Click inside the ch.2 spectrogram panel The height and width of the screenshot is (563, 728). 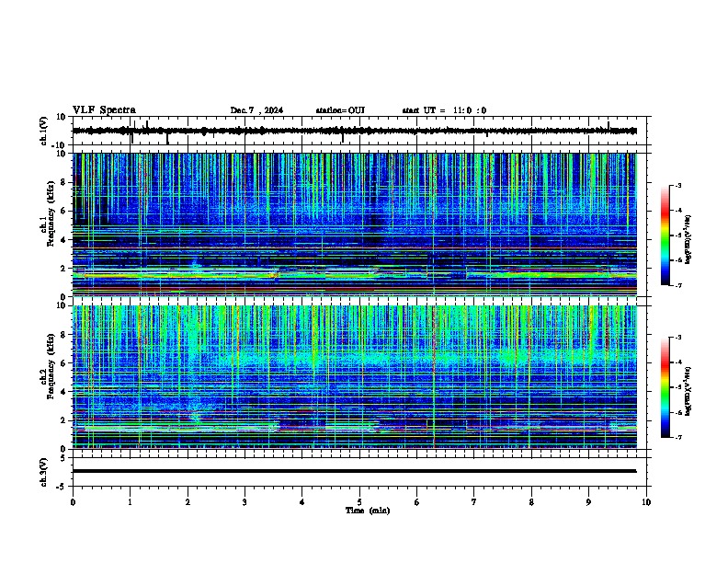coord(354,377)
